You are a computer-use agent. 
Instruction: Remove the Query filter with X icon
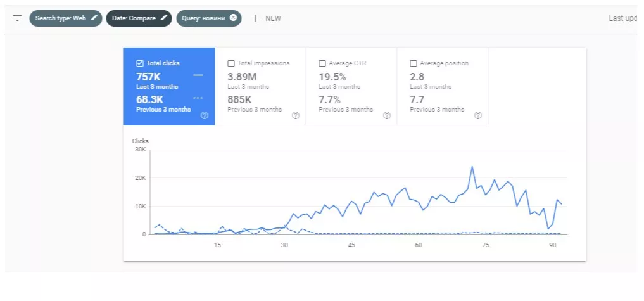[x=233, y=18]
